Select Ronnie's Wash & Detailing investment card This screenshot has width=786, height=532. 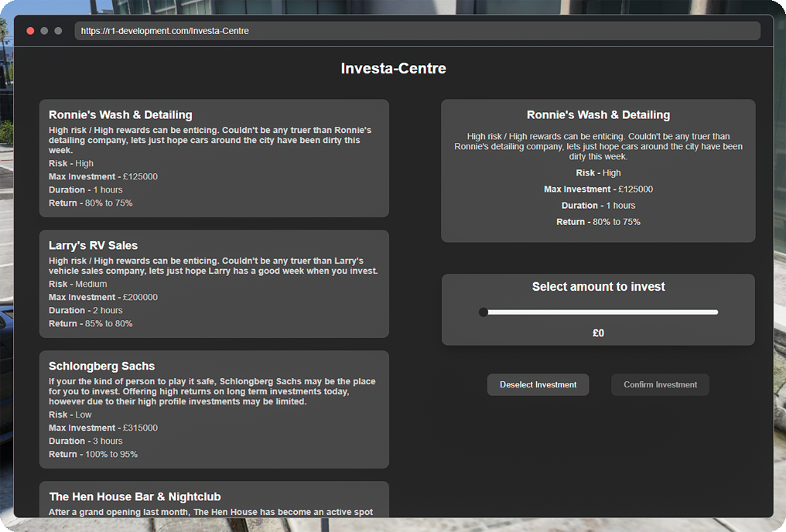214,159
